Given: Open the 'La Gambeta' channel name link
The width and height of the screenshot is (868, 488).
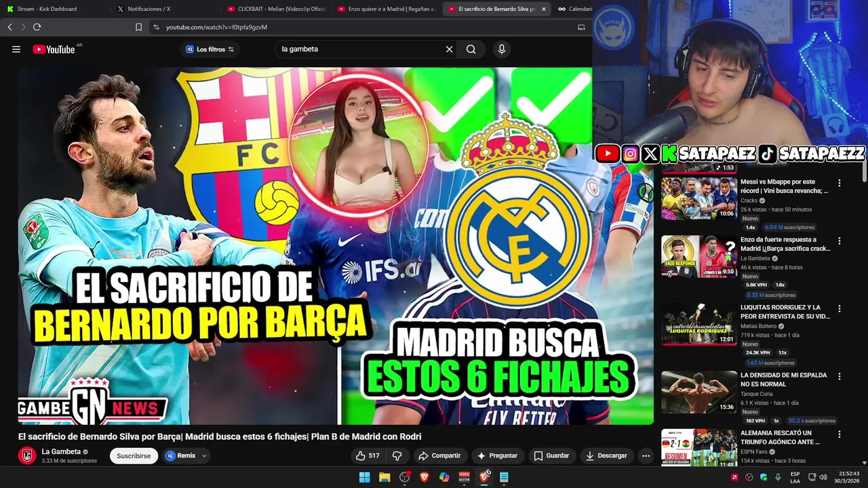Looking at the screenshot, I should pos(61,451).
